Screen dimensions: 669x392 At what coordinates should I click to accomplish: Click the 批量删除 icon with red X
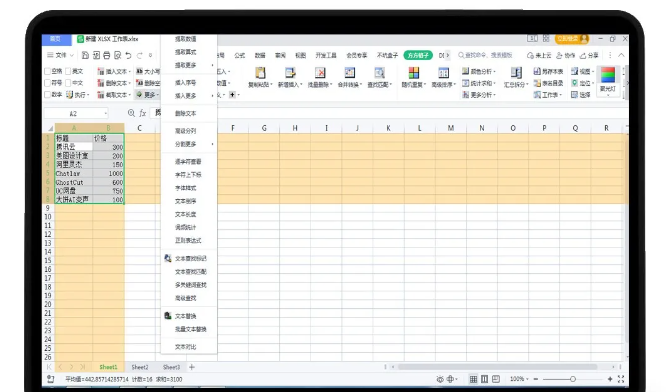(320, 73)
